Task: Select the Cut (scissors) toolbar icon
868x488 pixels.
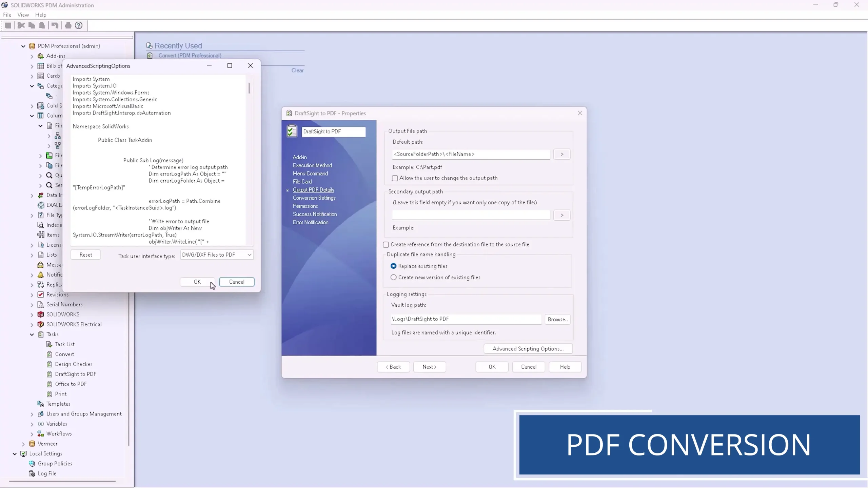Action: coord(20,25)
